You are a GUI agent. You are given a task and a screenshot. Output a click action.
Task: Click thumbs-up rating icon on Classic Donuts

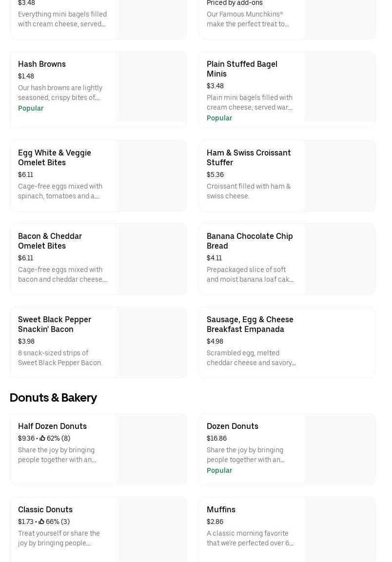click(41, 522)
